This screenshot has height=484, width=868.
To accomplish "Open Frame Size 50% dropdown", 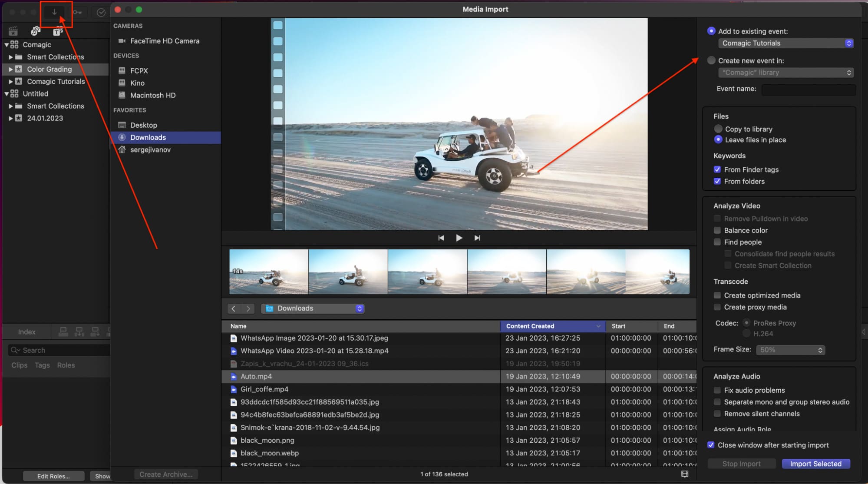I will point(790,350).
